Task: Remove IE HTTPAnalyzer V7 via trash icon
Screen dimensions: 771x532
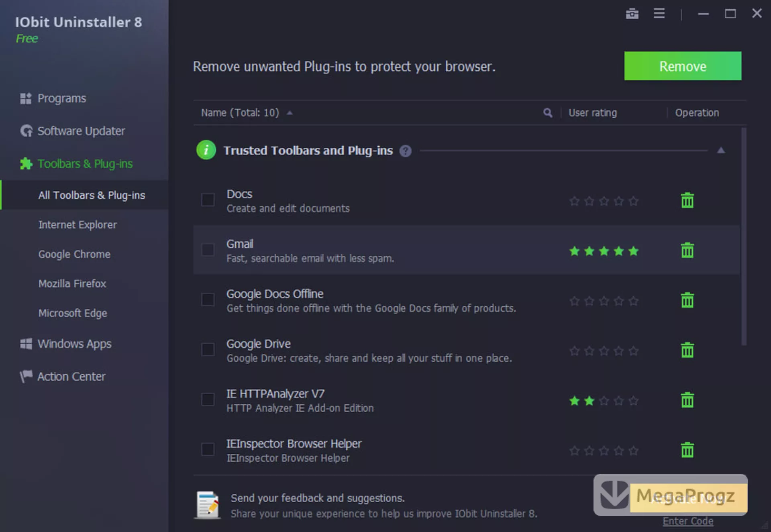Action: tap(687, 400)
